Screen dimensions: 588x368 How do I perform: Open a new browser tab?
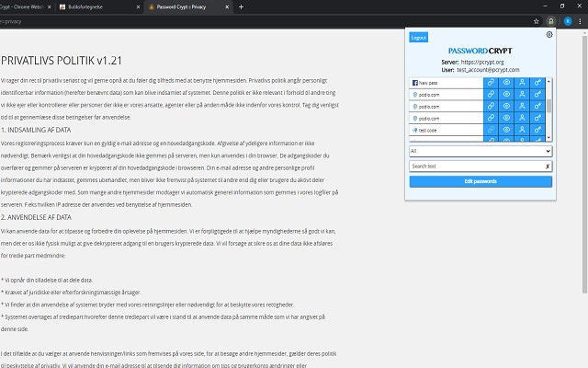pyautogui.click(x=242, y=6)
